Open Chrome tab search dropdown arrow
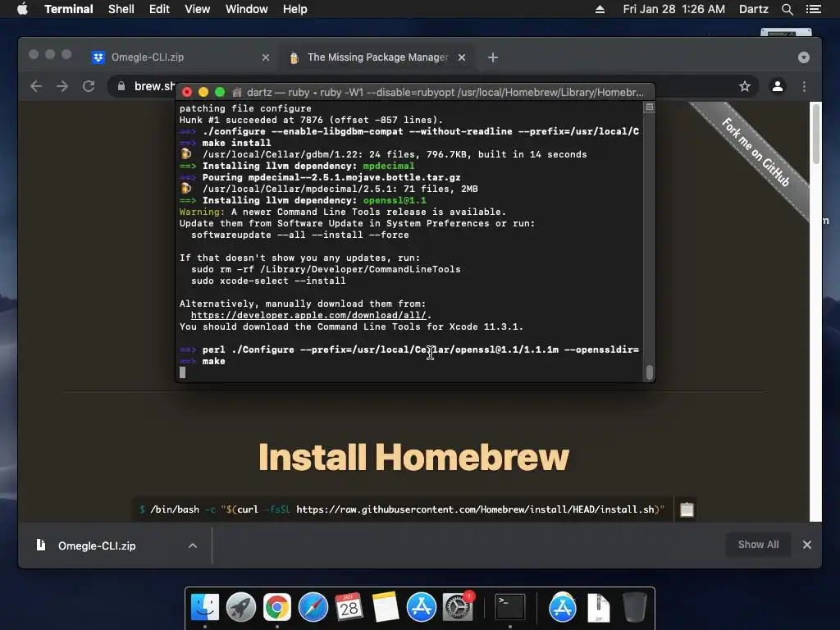The image size is (840, 630). [803, 57]
